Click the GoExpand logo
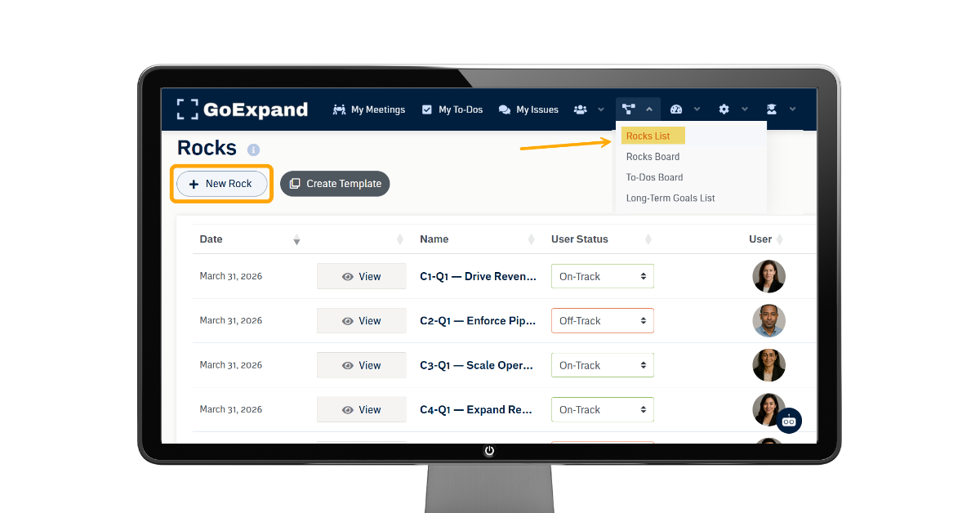 [x=243, y=109]
